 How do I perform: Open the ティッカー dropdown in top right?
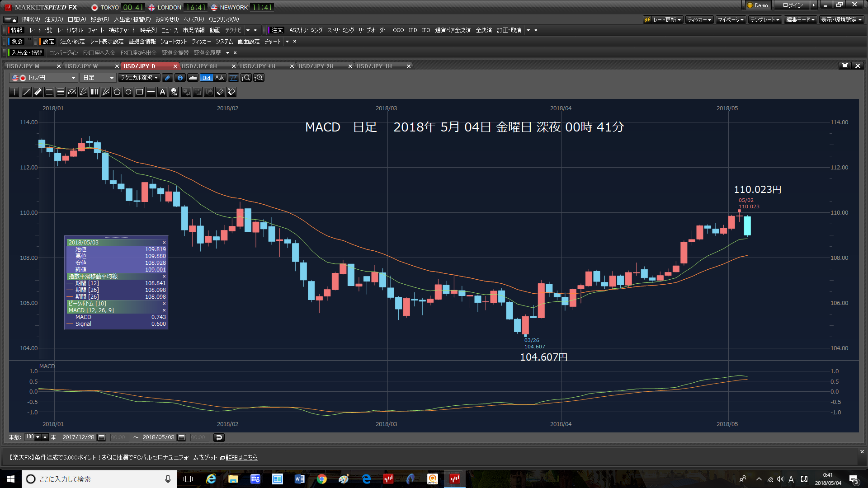point(699,20)
